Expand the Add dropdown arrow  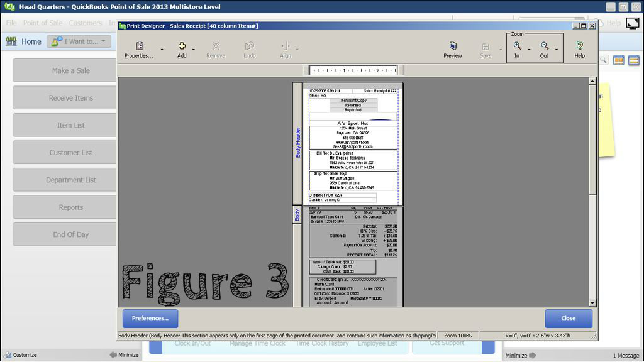194,50
